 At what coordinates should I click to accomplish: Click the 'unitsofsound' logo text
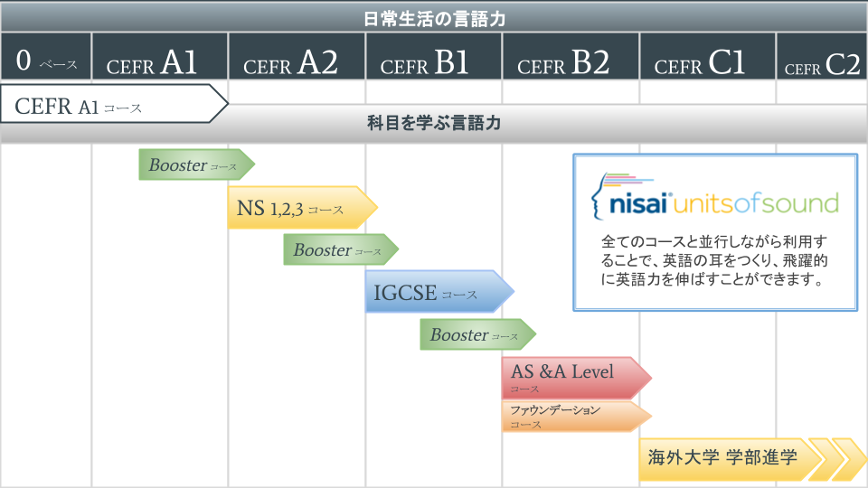coord(757,202)
